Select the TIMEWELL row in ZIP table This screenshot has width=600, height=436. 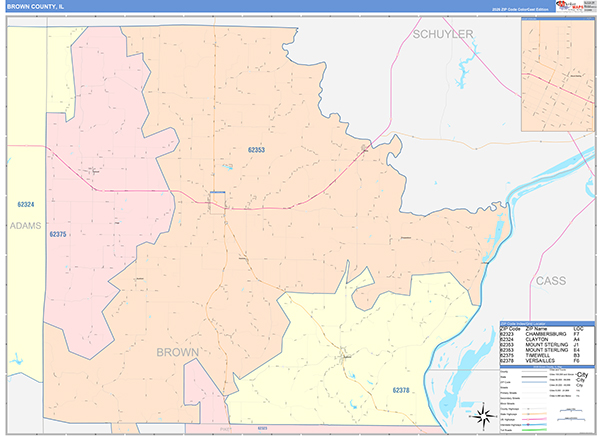547,356
